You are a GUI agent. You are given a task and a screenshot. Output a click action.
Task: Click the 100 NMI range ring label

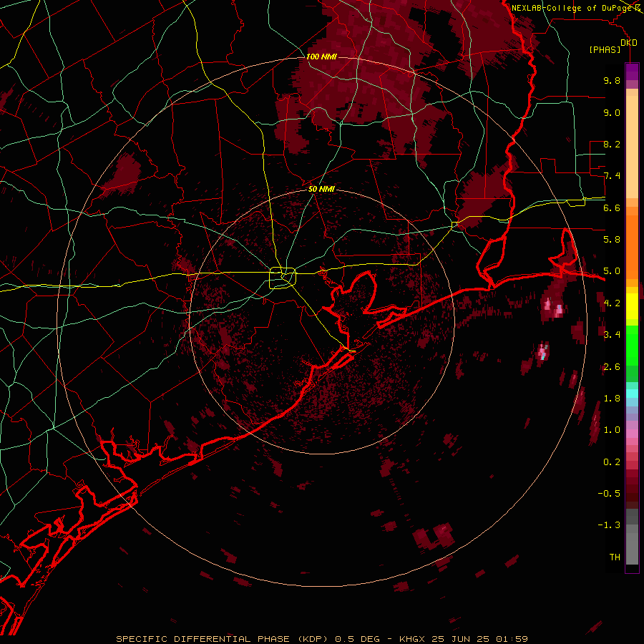point(321,57)
